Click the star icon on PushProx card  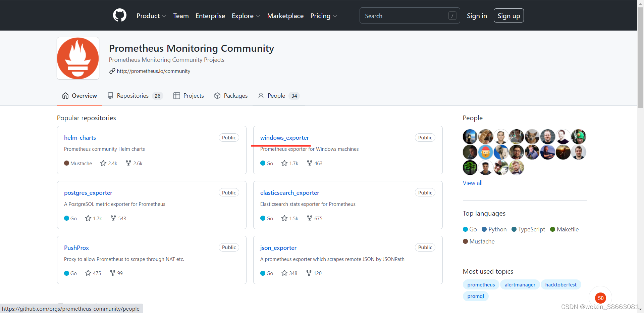[x=88, y=273]
